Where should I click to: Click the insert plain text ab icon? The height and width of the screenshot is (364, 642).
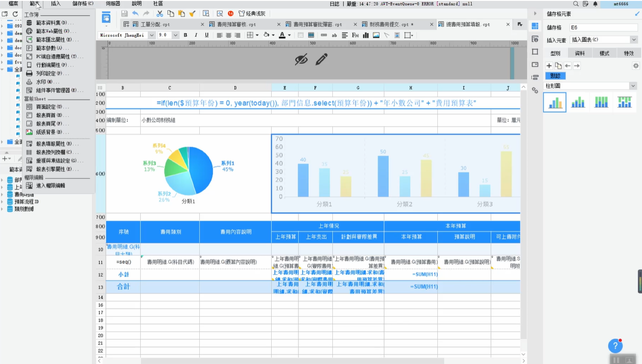(334, 35)
